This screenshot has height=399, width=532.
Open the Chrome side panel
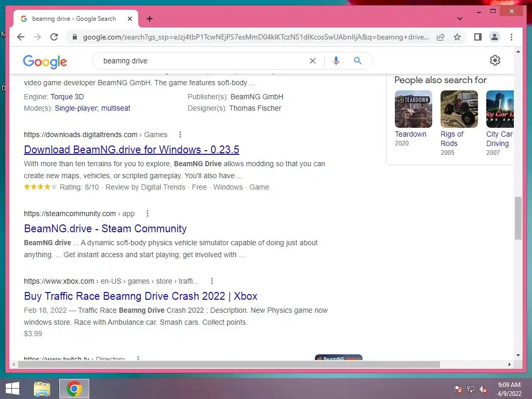click(x=478, y=37)
